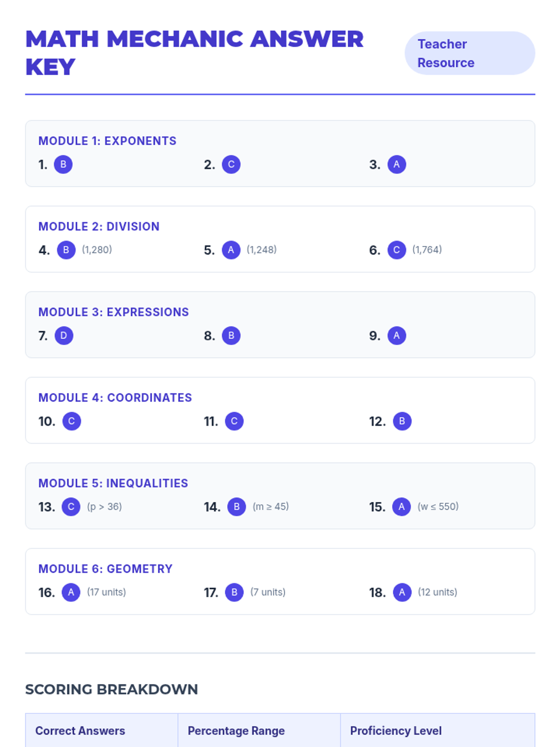Click the answer A badge for question 16
The width and height of the screenshot is (560, 747).
71,592
